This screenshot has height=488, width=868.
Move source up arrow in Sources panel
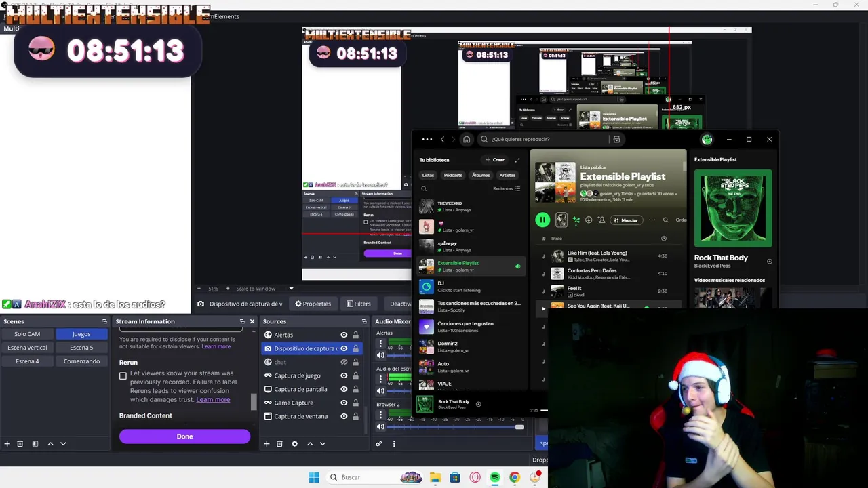[x=310, y=444]
